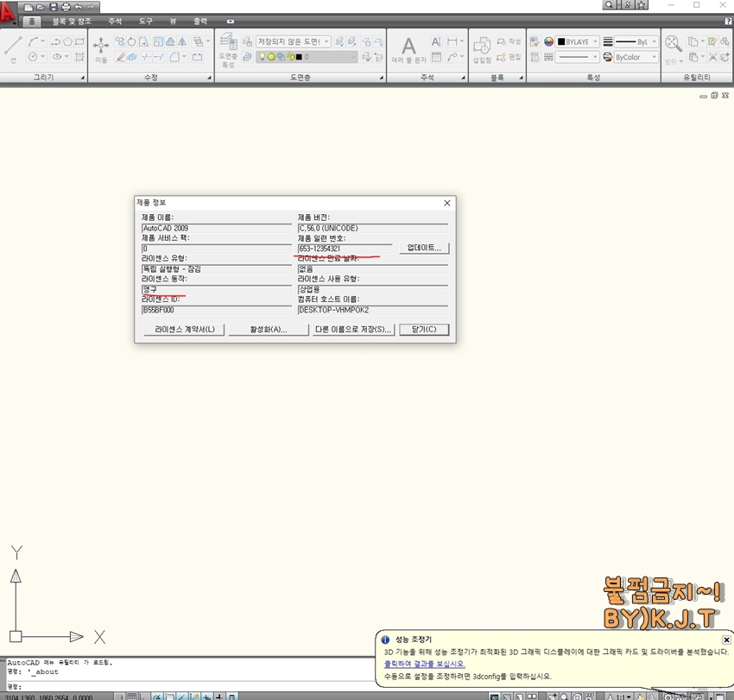
Task: Click the Save icon in quick access toolbar
Action: (x=53, y=7)
